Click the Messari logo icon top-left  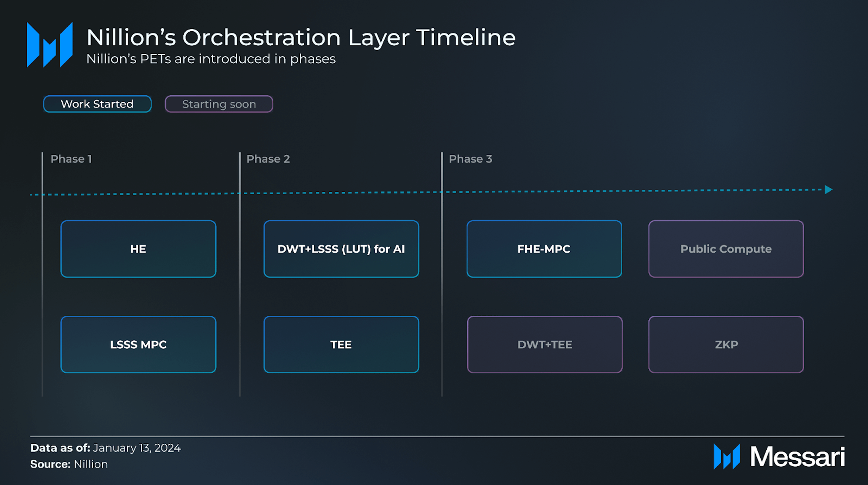(x=49, y=45)
